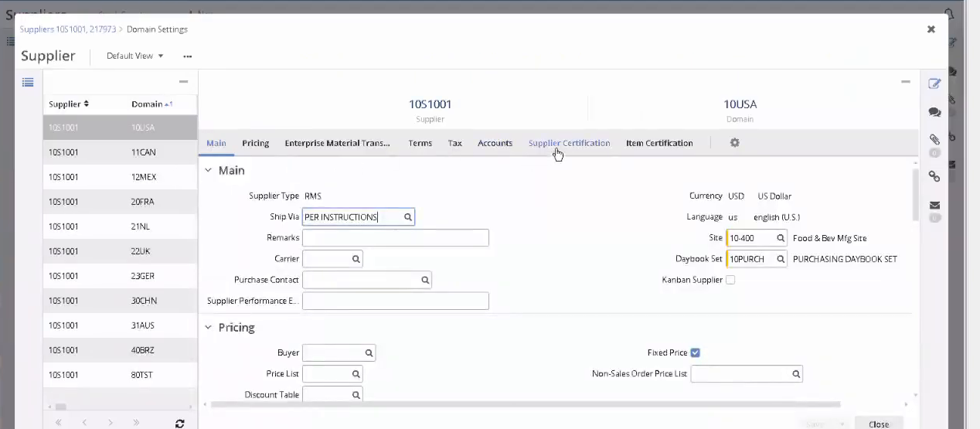The height and width of the screenshot is (429, 980).
Task: Click the Purchase Contact lookup magnifier
Action: tap(424, 280)
